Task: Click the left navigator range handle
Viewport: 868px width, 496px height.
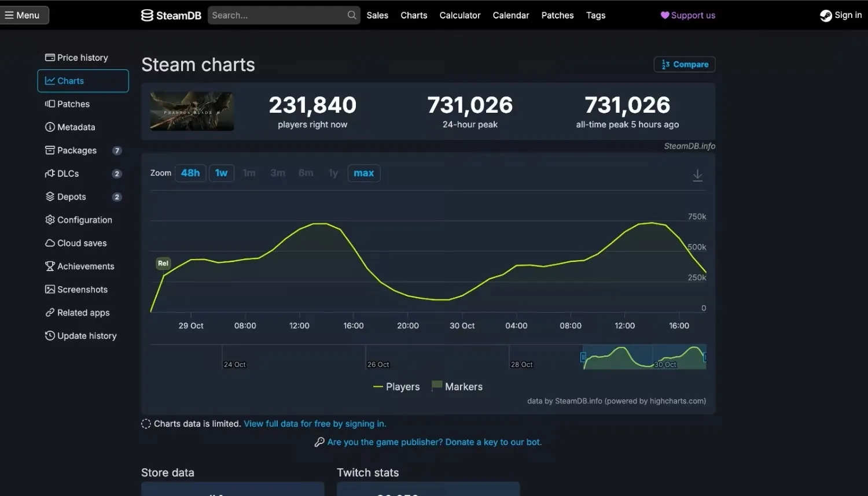Action: tap(583, 357)
